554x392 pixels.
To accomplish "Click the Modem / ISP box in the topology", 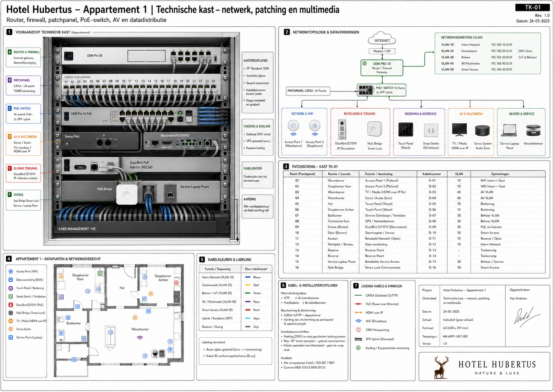I will coord(382,51).
